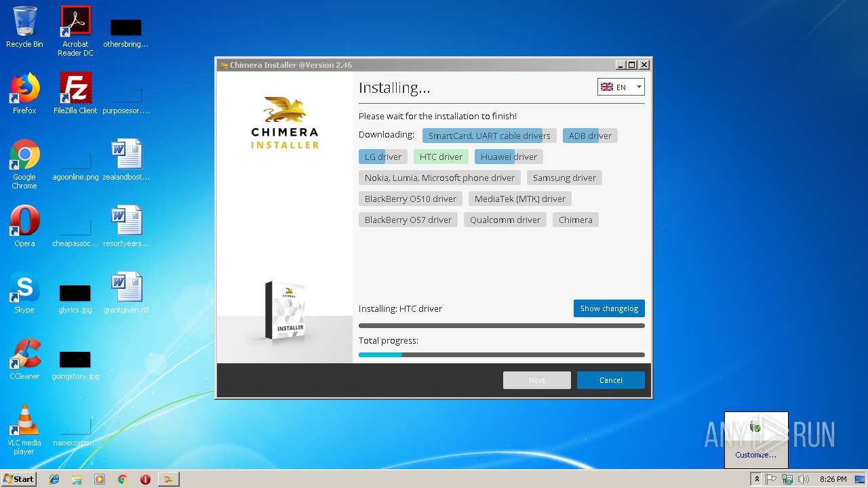The image size is (868, 488).
Task: Launch Opera browser desktop icon
Action: coord(24,226)
